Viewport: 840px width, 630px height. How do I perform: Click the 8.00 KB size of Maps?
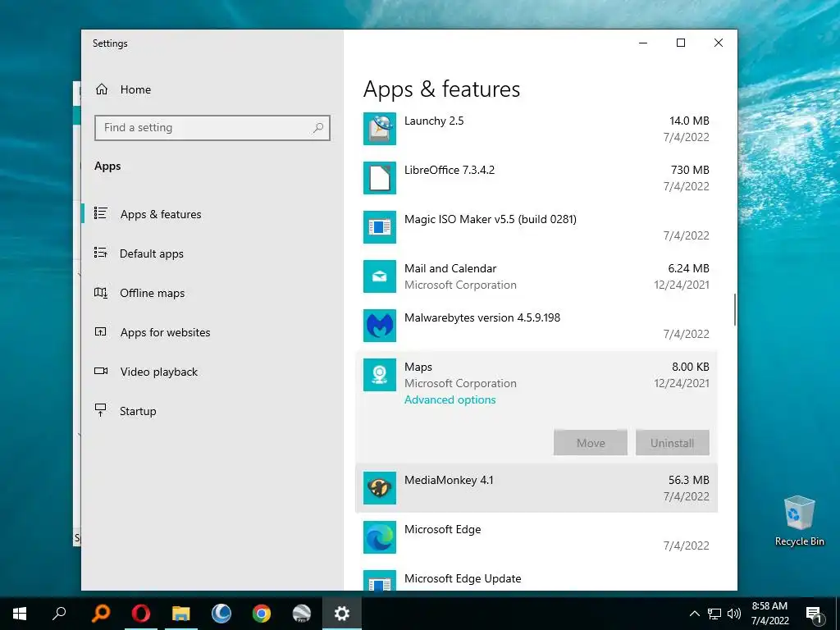(691, 367)
